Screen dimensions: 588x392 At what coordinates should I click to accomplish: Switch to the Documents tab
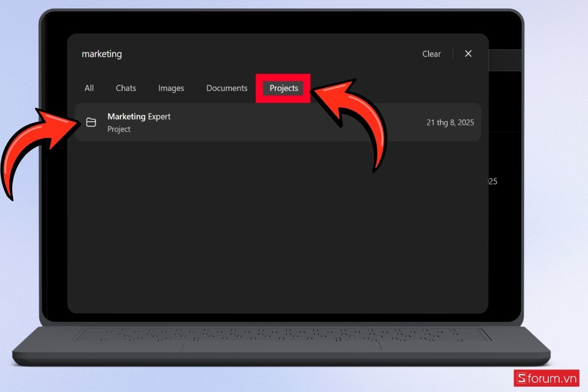coord(227,88)
